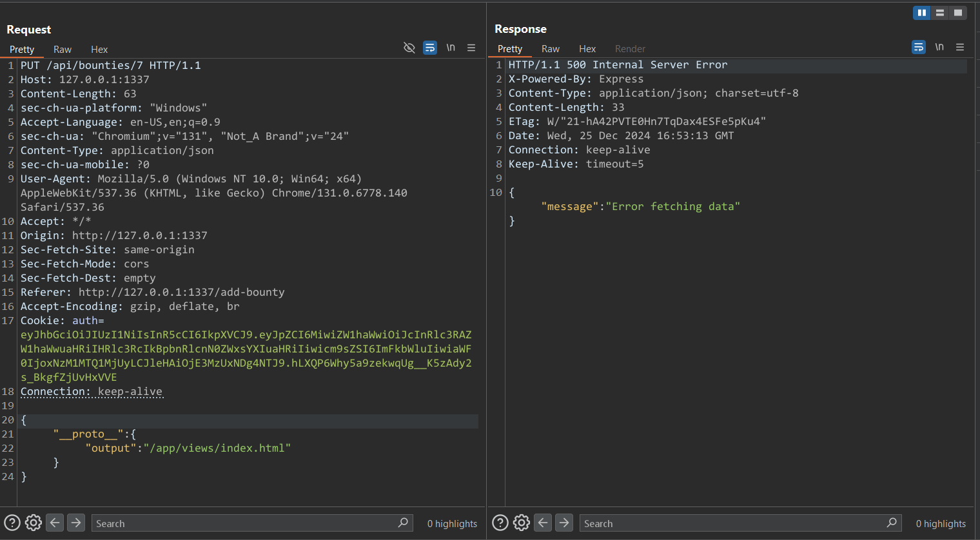Screen dimensions: 980x540
Task: Open Response search settings gear
Action: [x=522, y=523]
